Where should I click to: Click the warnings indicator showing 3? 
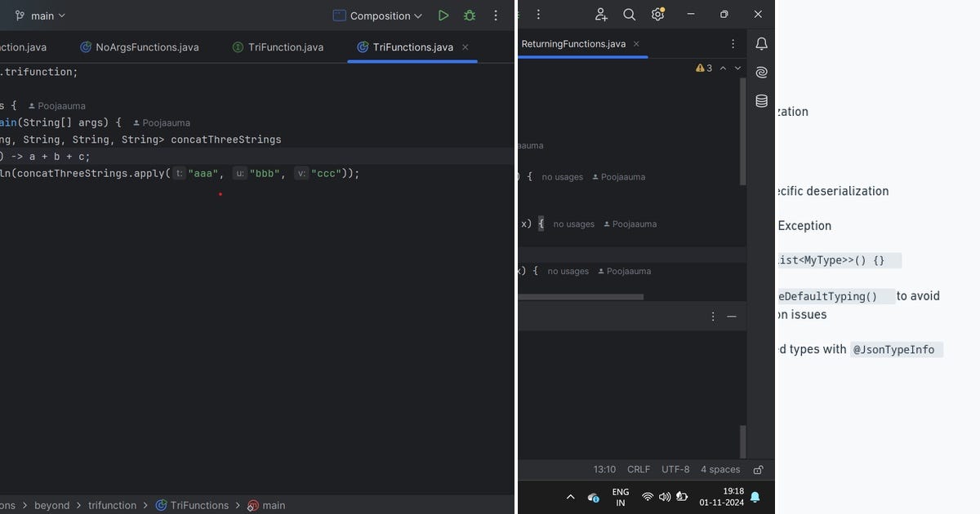(704, 69)
